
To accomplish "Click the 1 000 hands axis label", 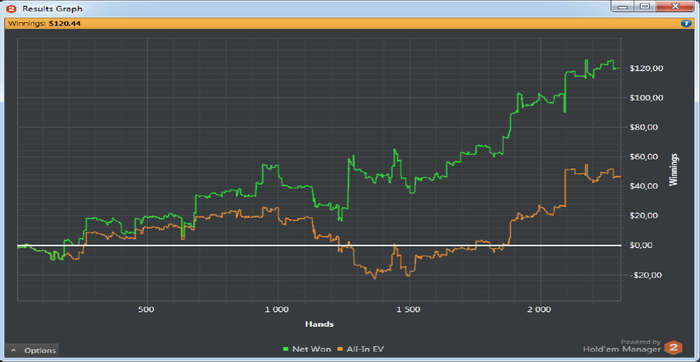I will pos(278,309).
